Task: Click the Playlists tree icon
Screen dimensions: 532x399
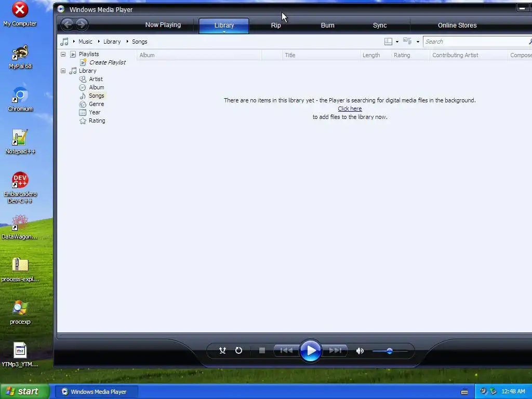Action: 73,54
